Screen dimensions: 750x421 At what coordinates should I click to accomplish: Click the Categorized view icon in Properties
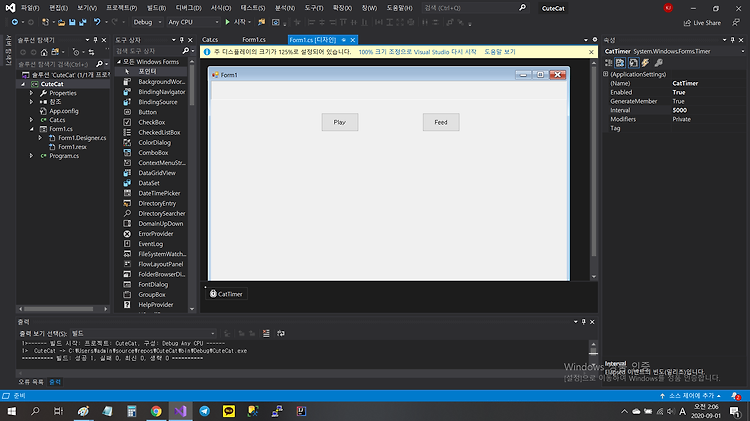[x=608, y=63]
